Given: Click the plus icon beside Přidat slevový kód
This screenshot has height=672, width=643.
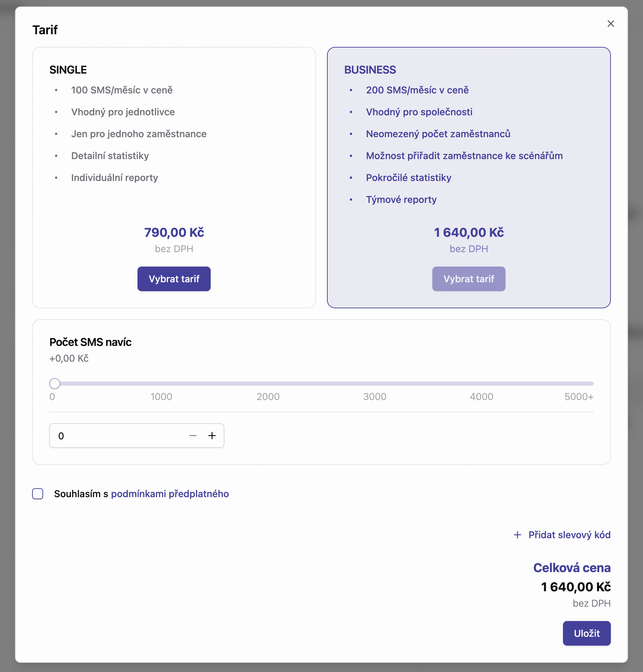Looking at the screenshot, I should 517,535.
